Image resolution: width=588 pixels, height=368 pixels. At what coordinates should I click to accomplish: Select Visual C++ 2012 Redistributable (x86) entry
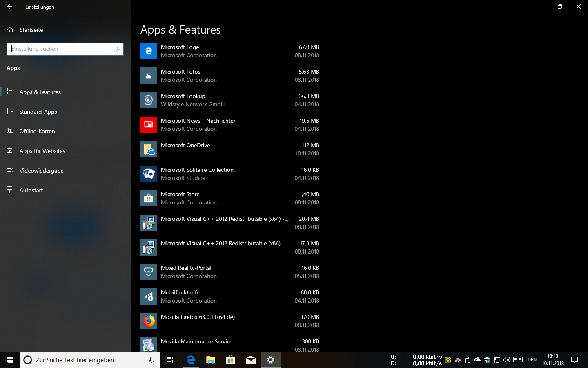225,243
